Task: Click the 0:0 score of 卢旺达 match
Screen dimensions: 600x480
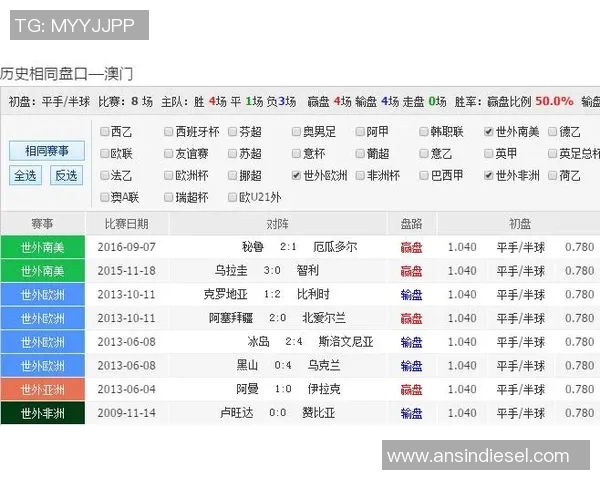Action: coord(278,413)
